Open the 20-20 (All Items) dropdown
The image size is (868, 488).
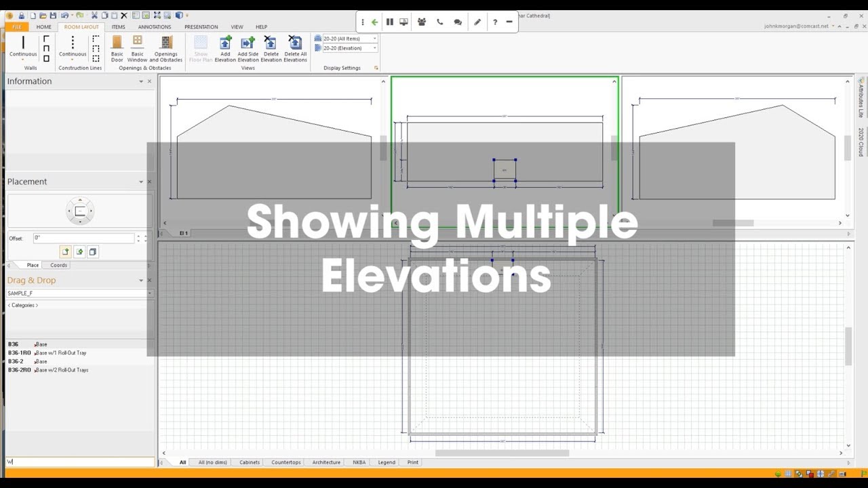tap(374, 39)
